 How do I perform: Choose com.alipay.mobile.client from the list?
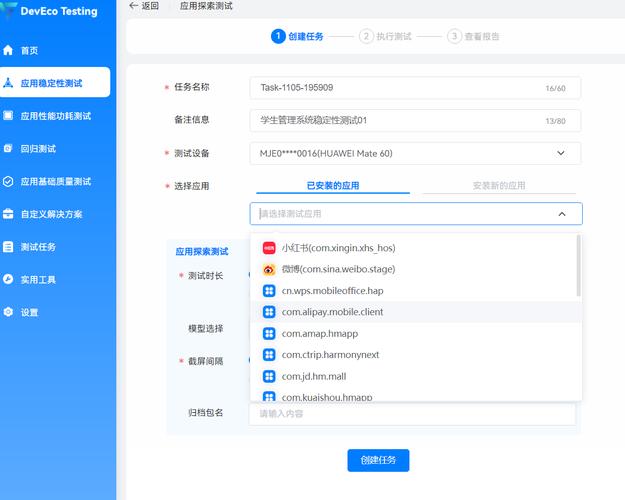tap(332, 312)
